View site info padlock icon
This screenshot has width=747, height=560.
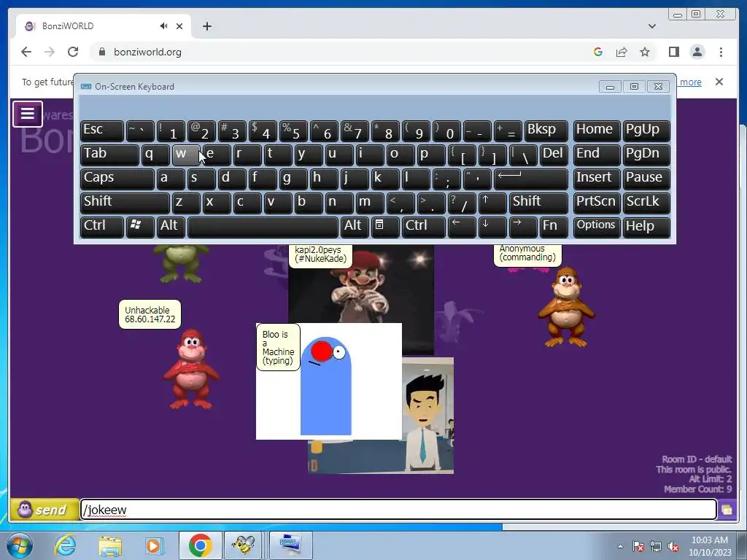coord(101,52)
